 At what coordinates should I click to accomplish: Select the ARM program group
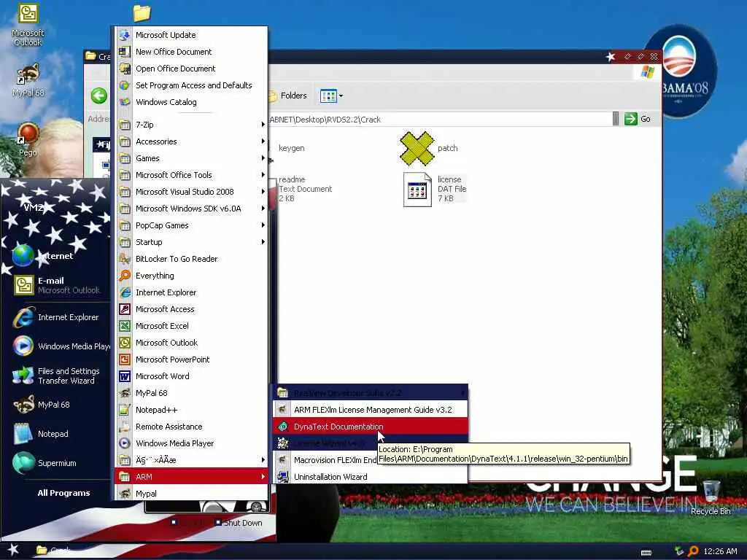(191, 477)
